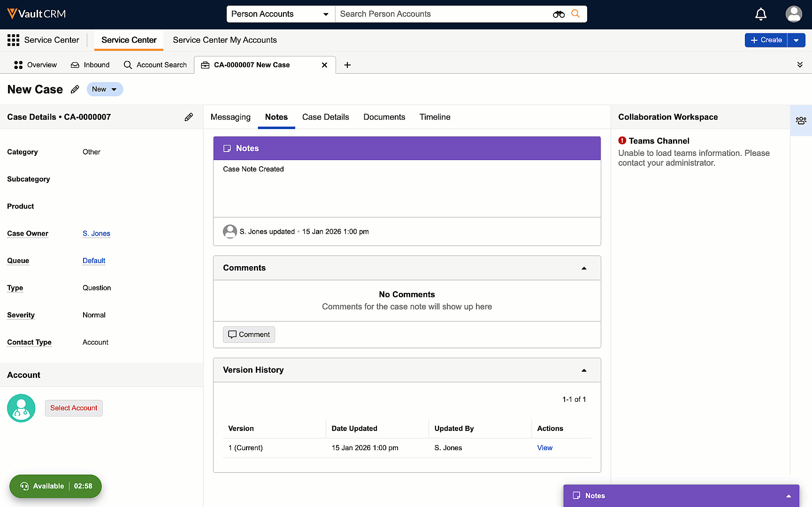Close the CA-0000007 New Case tab
The image size is (812, 507).
324,65
